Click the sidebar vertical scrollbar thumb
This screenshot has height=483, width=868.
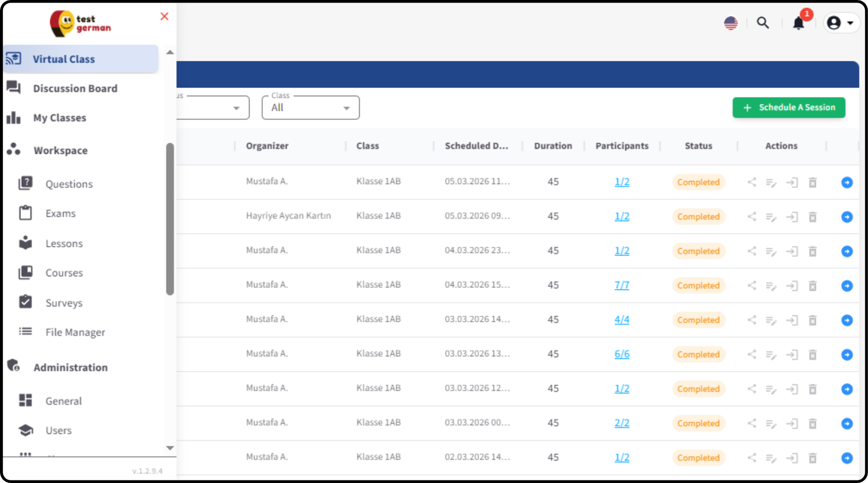pos(170,218)
